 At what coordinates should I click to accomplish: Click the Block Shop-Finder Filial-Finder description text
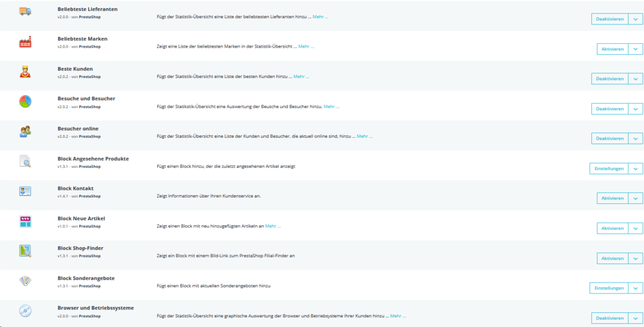pos(226,256)
